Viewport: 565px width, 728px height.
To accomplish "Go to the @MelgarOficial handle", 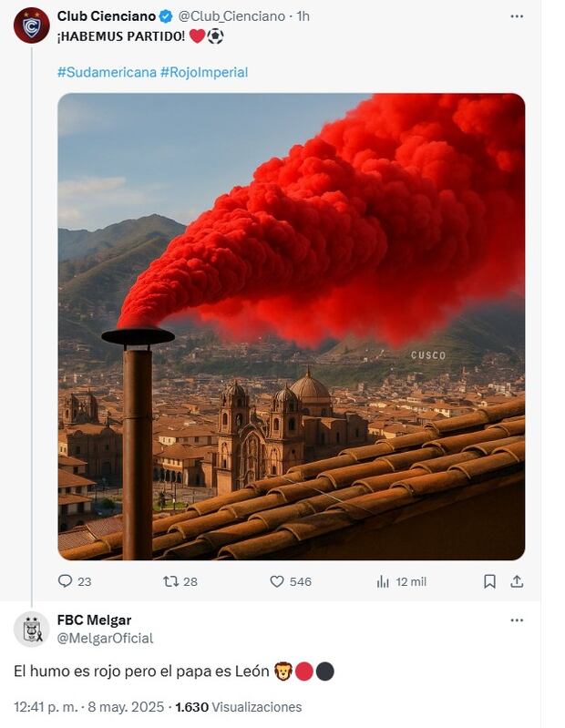I will (x=105, y=639).
